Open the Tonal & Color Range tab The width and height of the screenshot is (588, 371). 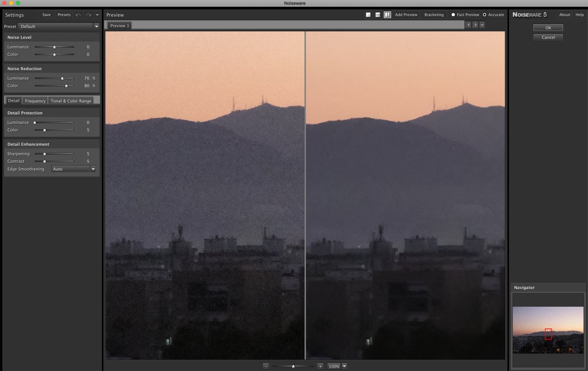[71, 100]
